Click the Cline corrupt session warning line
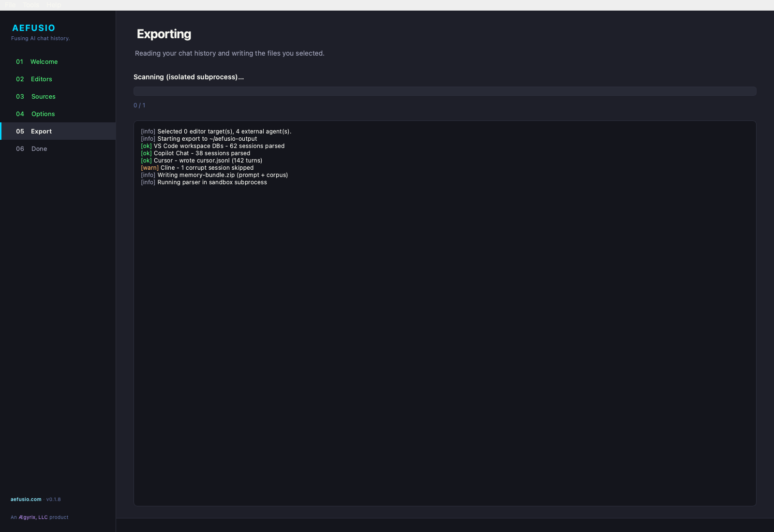This screenshot has height=532, width=774. point(197,167)
